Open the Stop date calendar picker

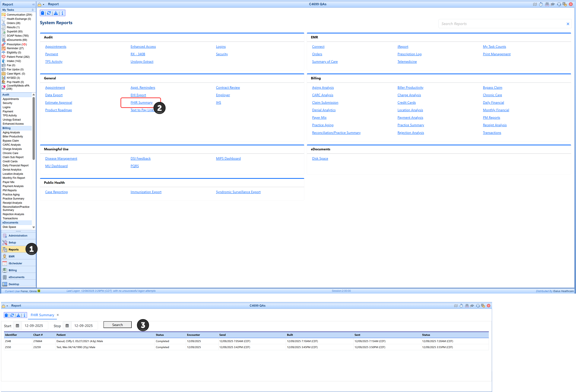pyautogui.click(x=67, y=326)
